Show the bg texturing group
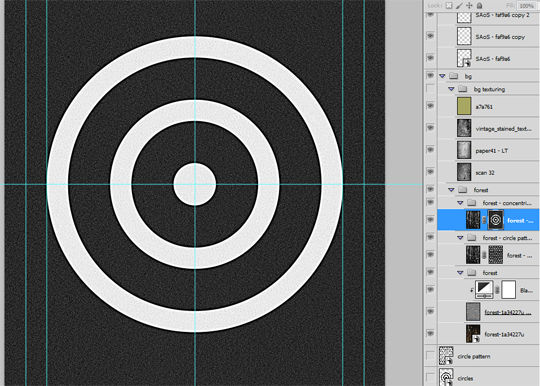This screenshot has width=540, height=386. coord(430,89)
